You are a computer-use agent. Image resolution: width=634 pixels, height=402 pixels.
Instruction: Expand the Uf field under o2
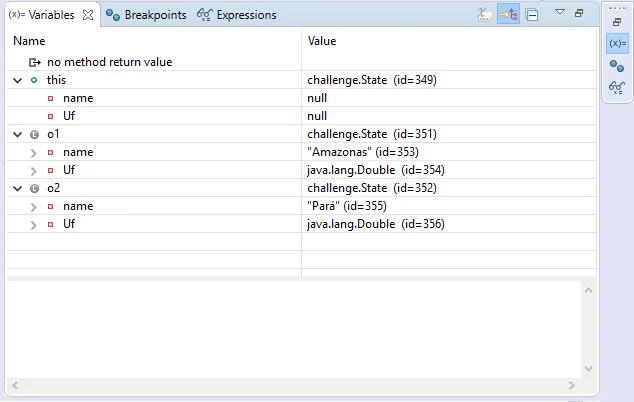(x=34, y=224)
